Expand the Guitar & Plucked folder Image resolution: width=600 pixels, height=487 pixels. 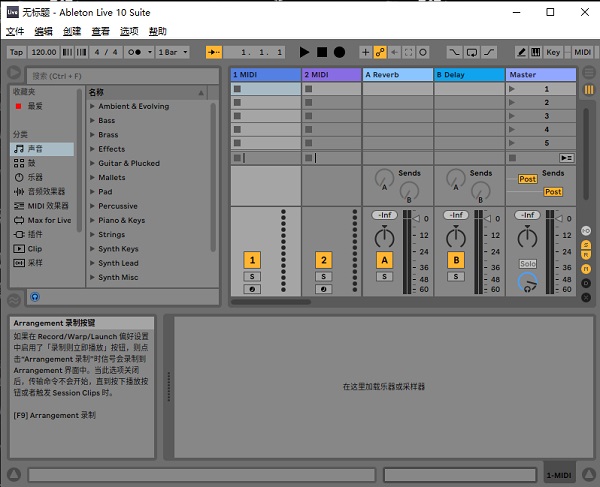(x=92, y=163)
